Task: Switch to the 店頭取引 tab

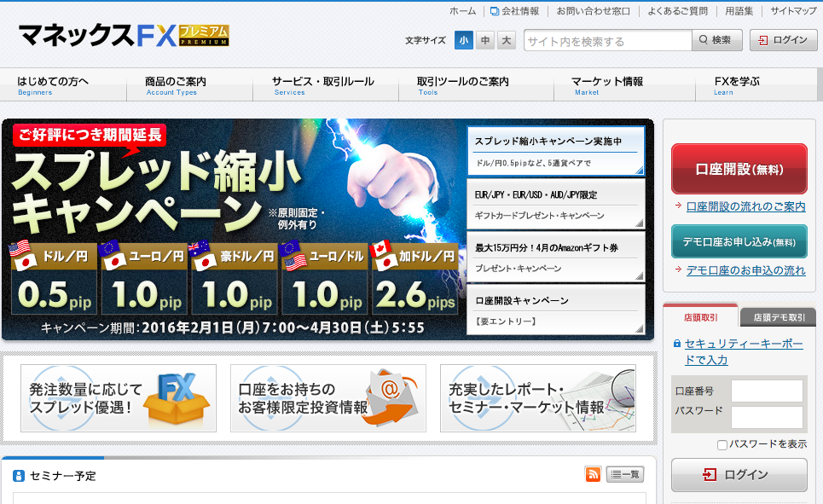Action: pyautogui.click(x=700, y=316)
